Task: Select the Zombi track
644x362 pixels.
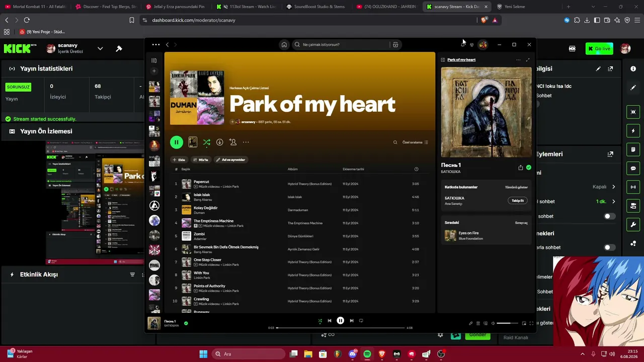Action: [x=300, y=236]
